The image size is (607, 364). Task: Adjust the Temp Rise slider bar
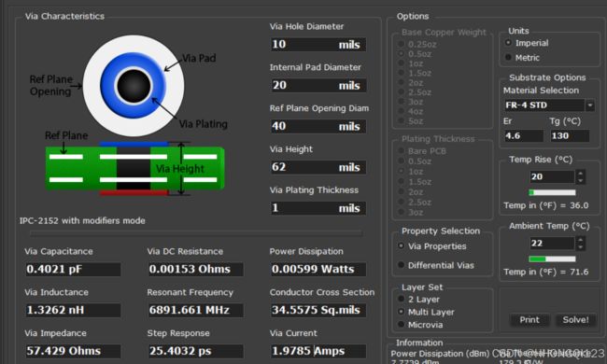pyautogui.click(x=552, y=192)
